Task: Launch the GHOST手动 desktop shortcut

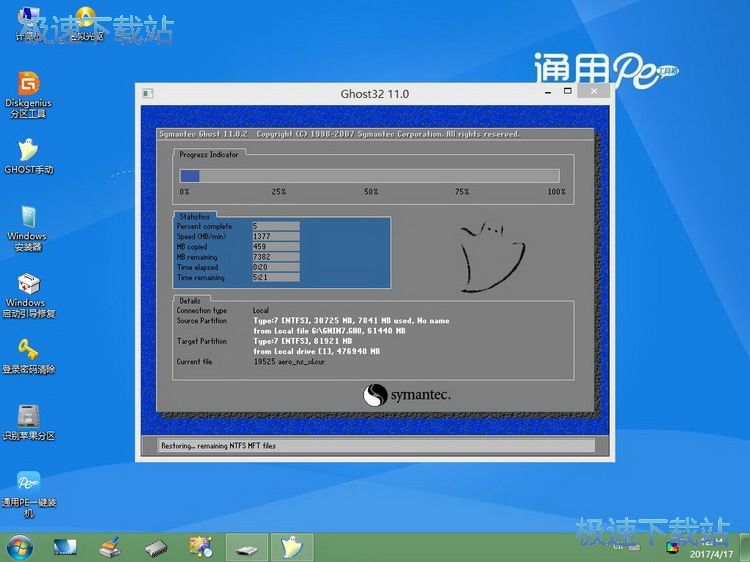Action: [x=28, y=156]
